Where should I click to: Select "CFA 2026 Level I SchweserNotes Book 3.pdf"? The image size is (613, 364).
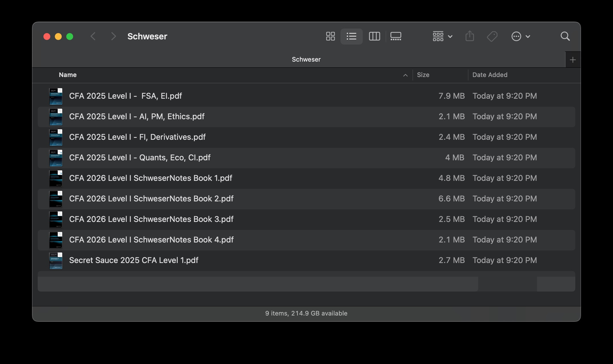(151, 219)
